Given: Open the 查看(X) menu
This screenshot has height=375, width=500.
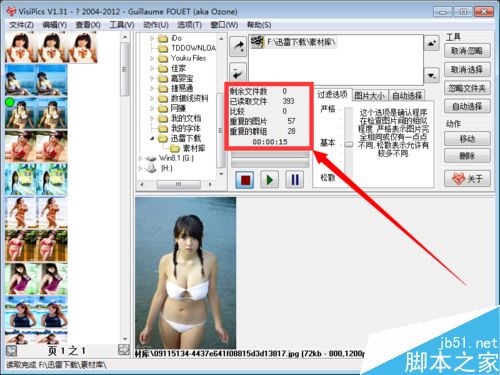Looking at the screenshot, I should 88,25.
